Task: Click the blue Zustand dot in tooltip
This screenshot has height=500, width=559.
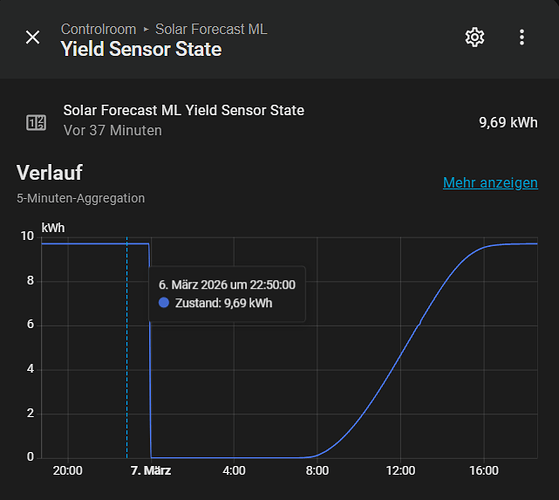Action: coord(164,303)
